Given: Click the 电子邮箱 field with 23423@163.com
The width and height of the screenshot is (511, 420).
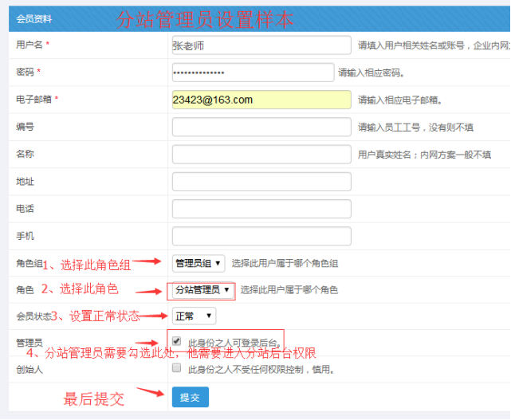Looking at the screenshot, I should [261, 100].
